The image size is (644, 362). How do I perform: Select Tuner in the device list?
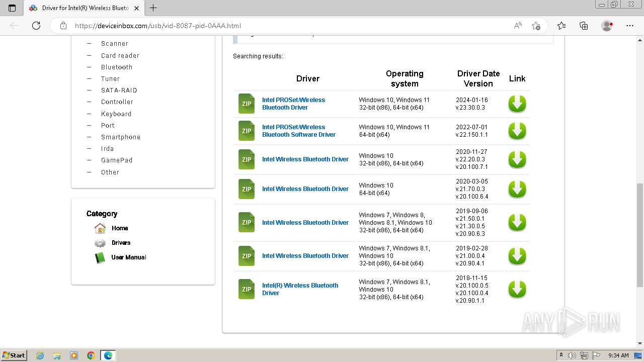[x=110, y=79]
